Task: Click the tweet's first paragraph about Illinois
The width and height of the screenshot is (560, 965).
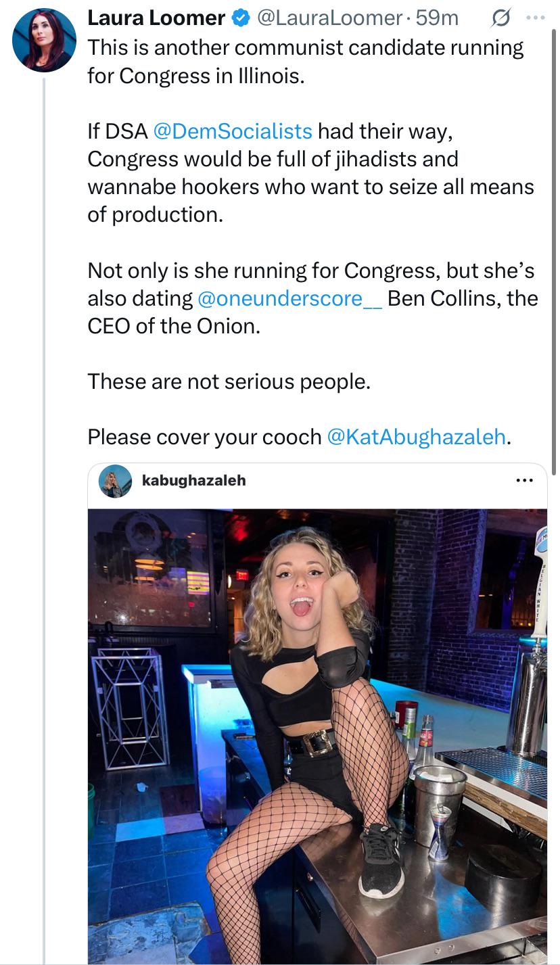Action: click(x=305, y=62)
